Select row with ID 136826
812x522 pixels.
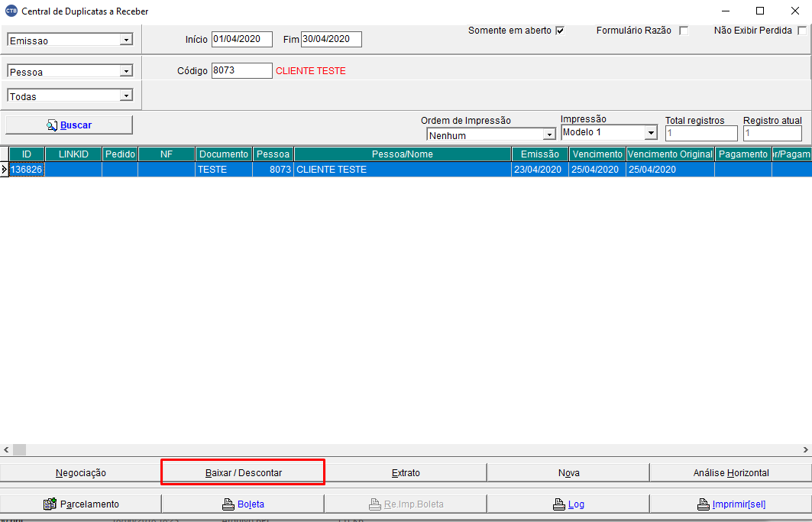click(27, 170)
